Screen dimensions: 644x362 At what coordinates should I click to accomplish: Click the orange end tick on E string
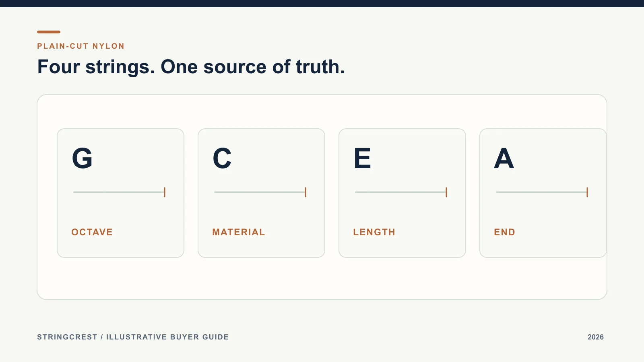446,192
